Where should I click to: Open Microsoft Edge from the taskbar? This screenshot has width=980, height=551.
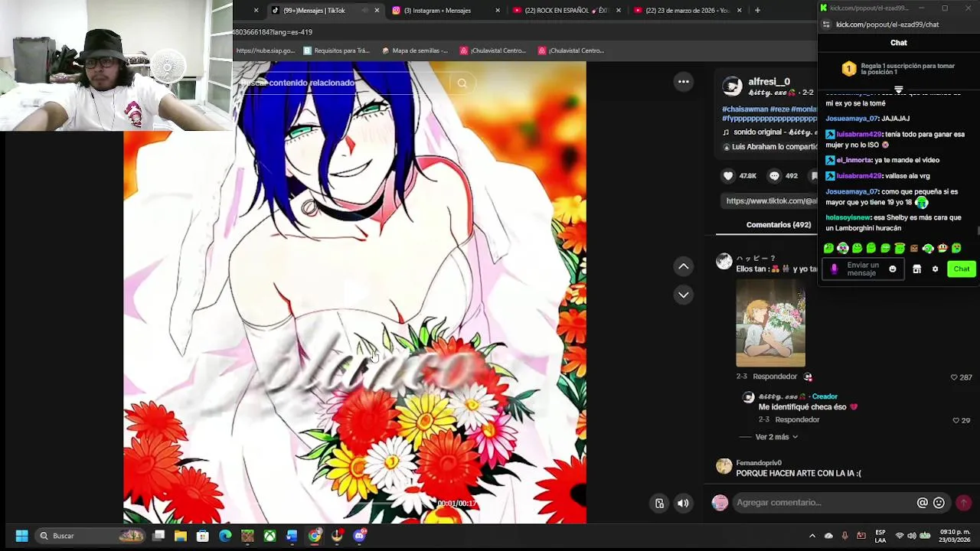[225, 536]
